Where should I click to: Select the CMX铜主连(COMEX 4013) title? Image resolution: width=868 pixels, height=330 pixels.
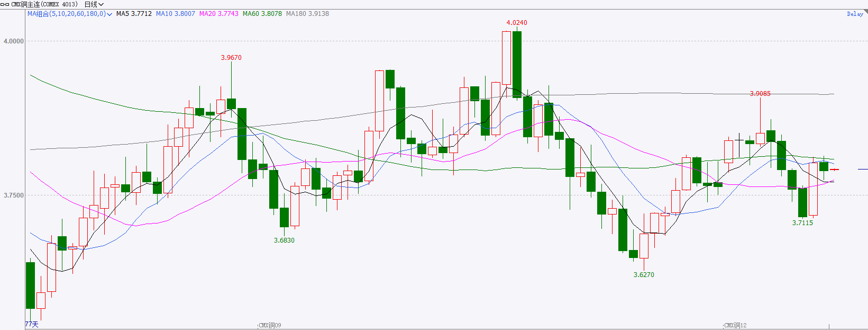44,4
